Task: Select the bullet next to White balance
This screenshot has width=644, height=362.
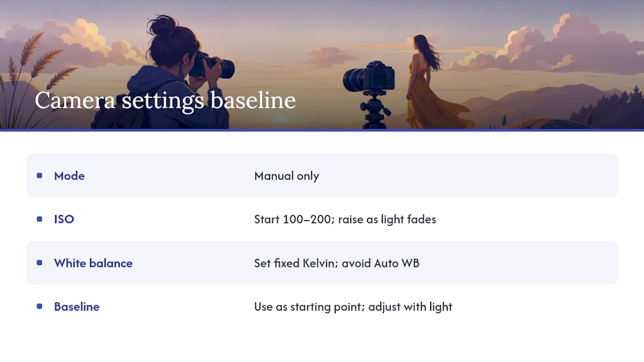Action: (x=39, y=263)
